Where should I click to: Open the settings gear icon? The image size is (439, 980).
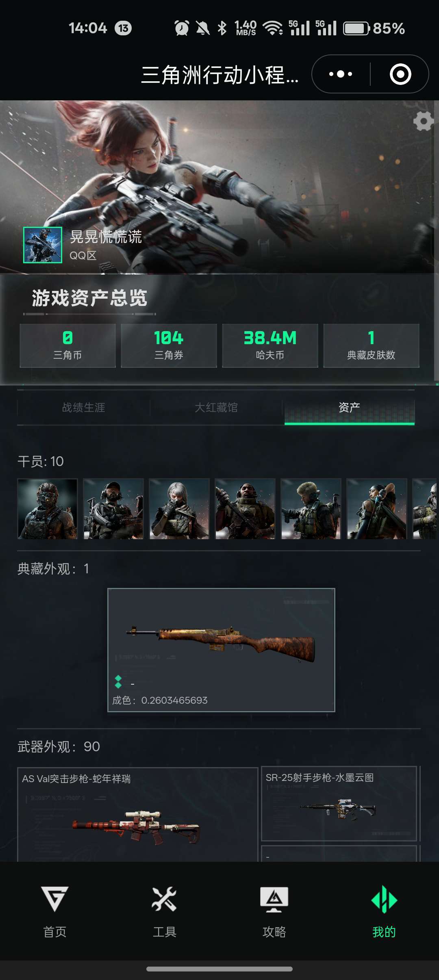(424, 121)
